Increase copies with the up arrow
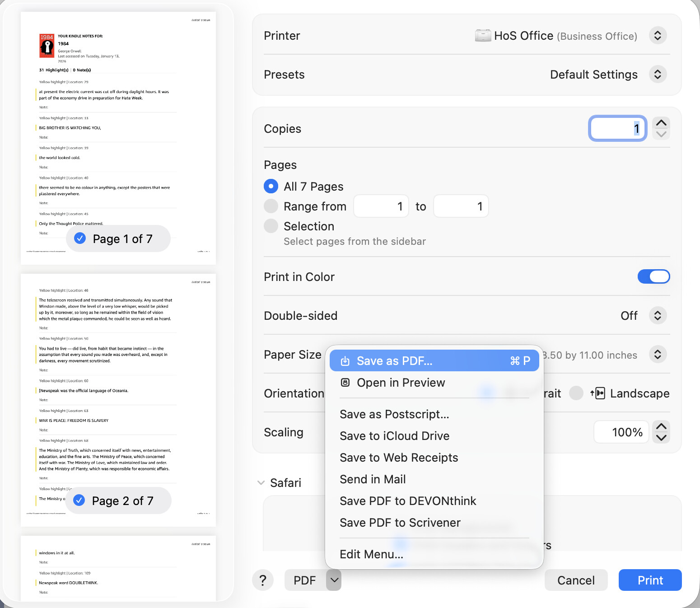This screenshot has height=608, width=700. click(661, 123)
